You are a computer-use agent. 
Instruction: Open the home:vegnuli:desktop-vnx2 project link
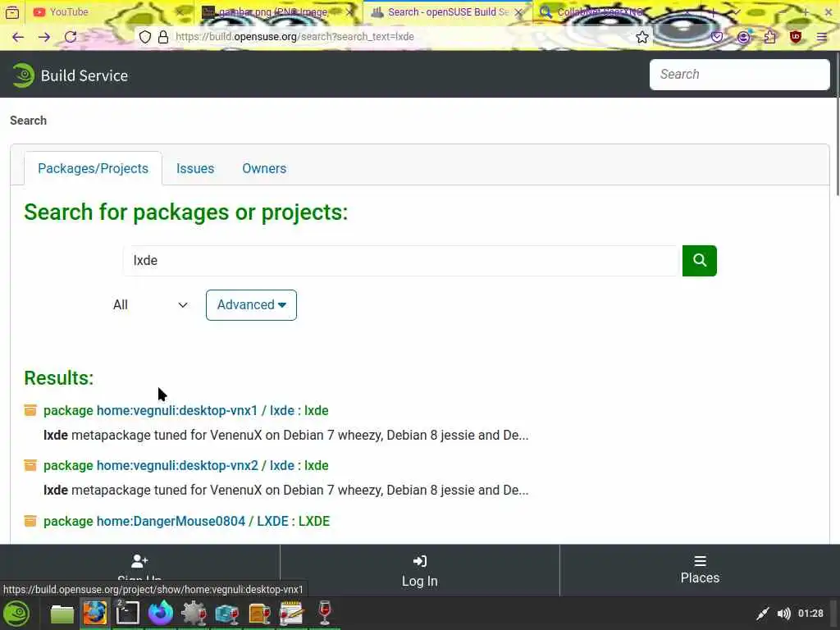point(177,466)
